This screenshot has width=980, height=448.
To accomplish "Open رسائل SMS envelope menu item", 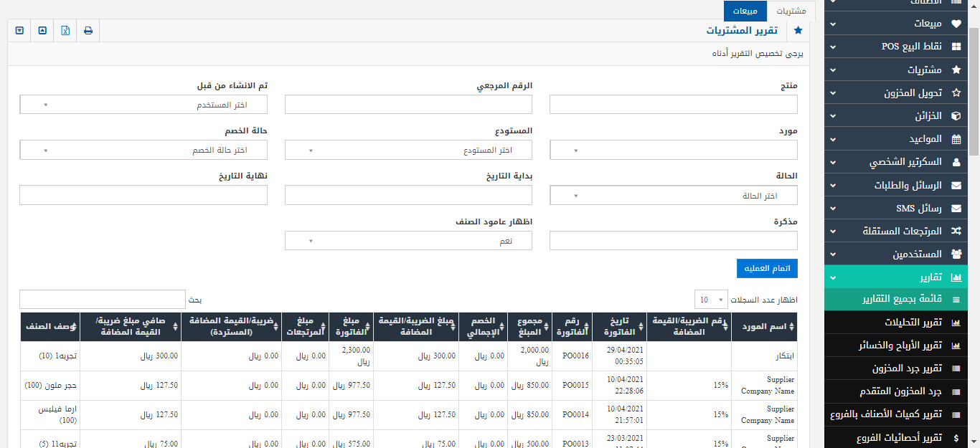I will [902, 209].
